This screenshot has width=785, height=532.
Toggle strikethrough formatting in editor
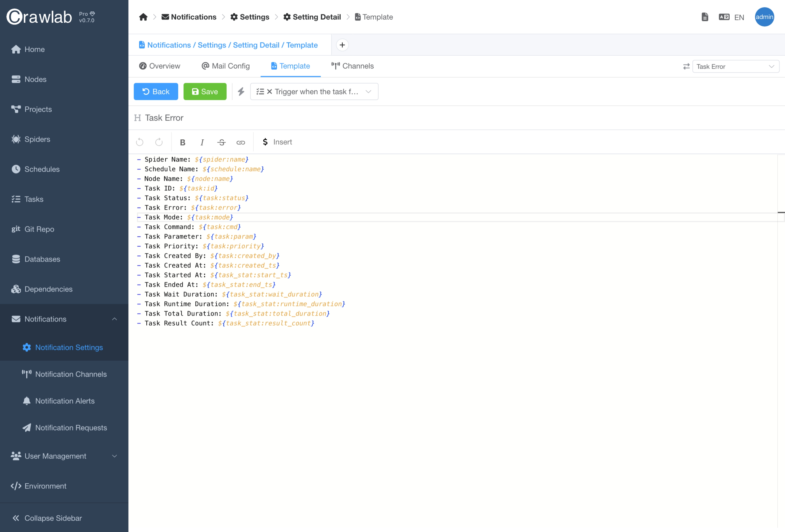click(221, 142)
